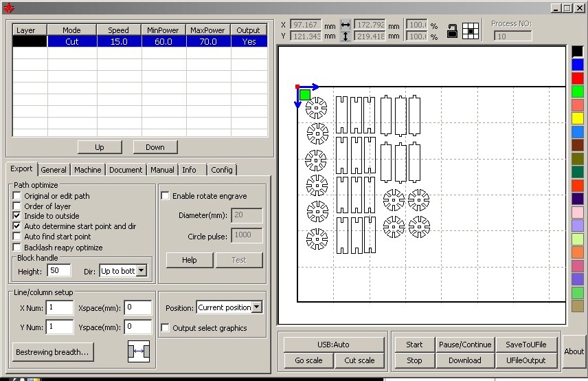Switch to the Export tab

(x=21, y=169)
